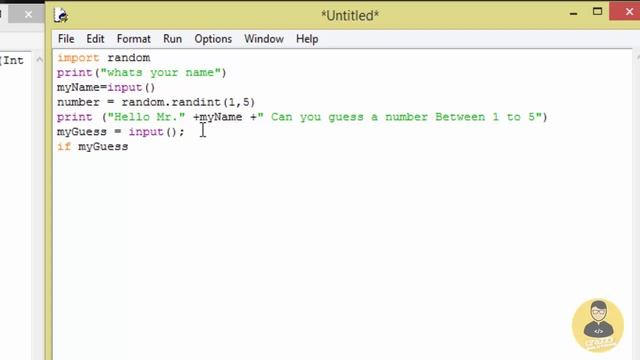Open the Run menu

coord(172,39)
